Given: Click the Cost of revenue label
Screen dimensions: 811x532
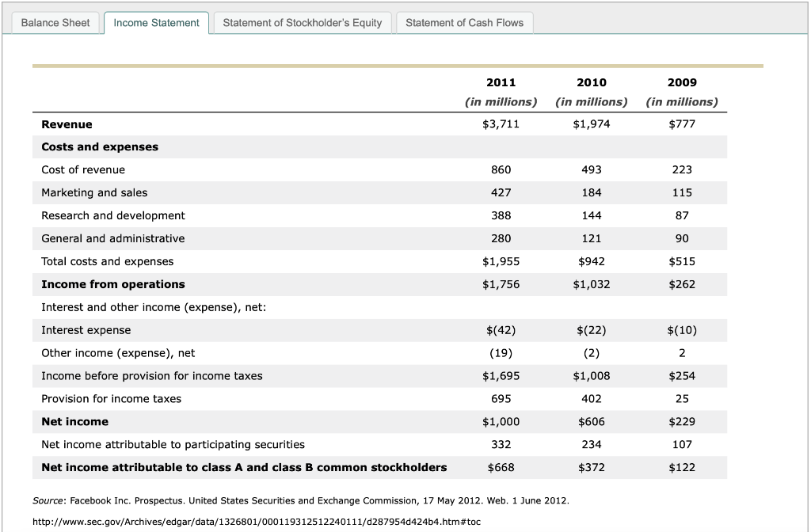Looking at the screenshot, I should pos(83,169).
